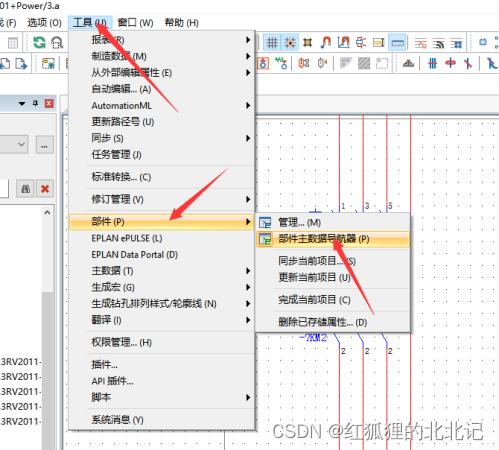Click the dark terminal block icon
The height and width of the screenshot is (450, 499).
(408, 63)
